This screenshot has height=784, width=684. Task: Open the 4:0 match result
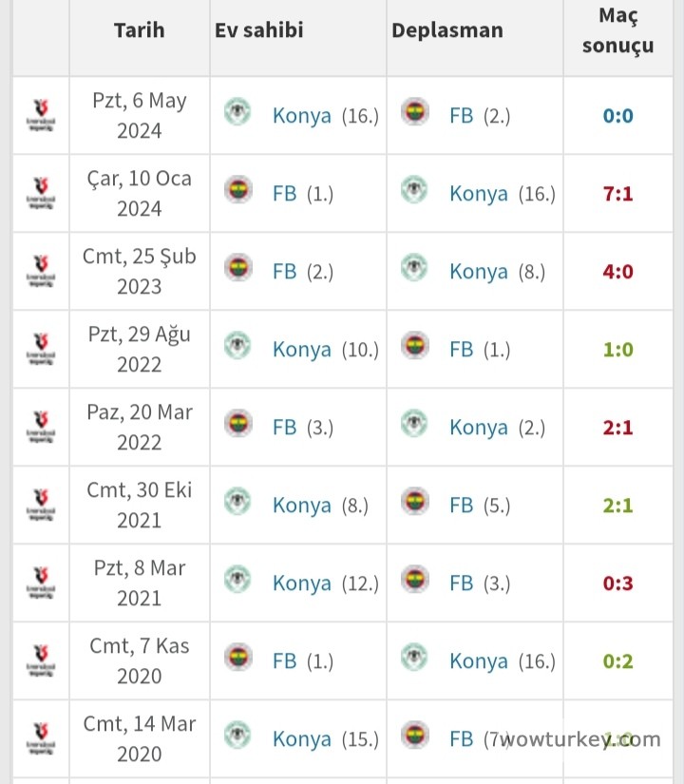[617, 273]
